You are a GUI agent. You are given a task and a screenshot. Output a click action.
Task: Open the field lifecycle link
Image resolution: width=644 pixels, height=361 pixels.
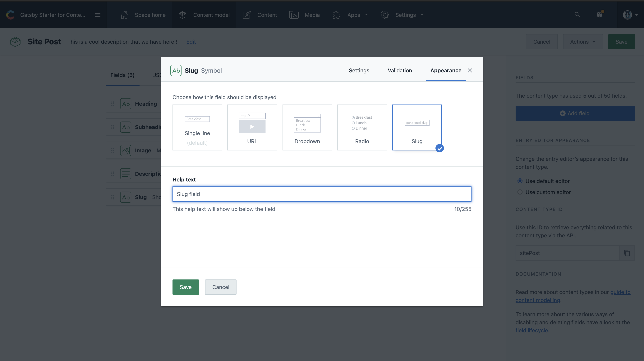click(531, 331)
